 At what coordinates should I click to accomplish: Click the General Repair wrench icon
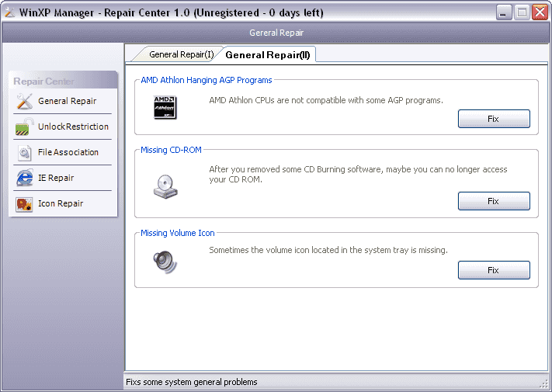click(x=24, y=101)
